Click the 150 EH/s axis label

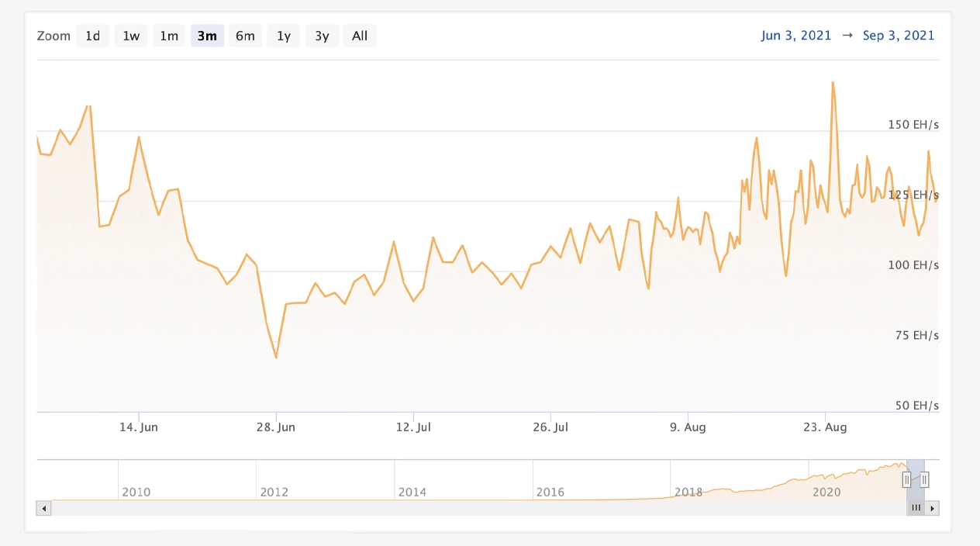point(913,124)
